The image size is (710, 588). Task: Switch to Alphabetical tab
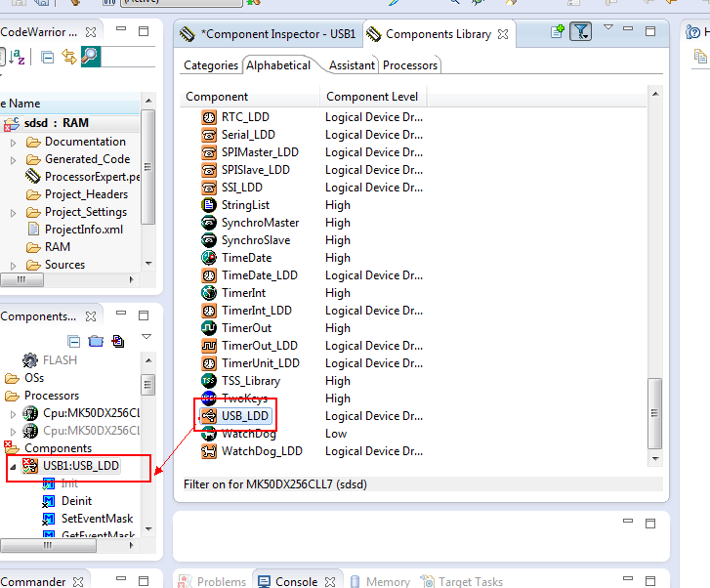tap(278, 65)
